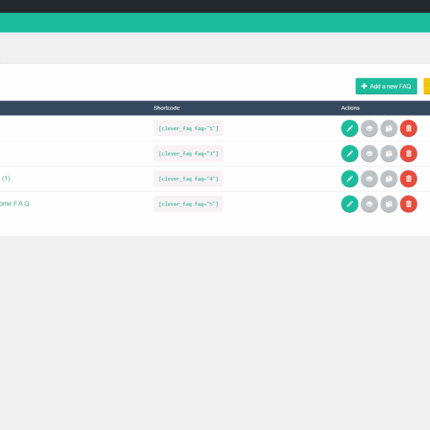This screenshot has width=430, height=430.
Task: Preview the FAQ with shortcode faq="3"
Action: coord(369,154)
